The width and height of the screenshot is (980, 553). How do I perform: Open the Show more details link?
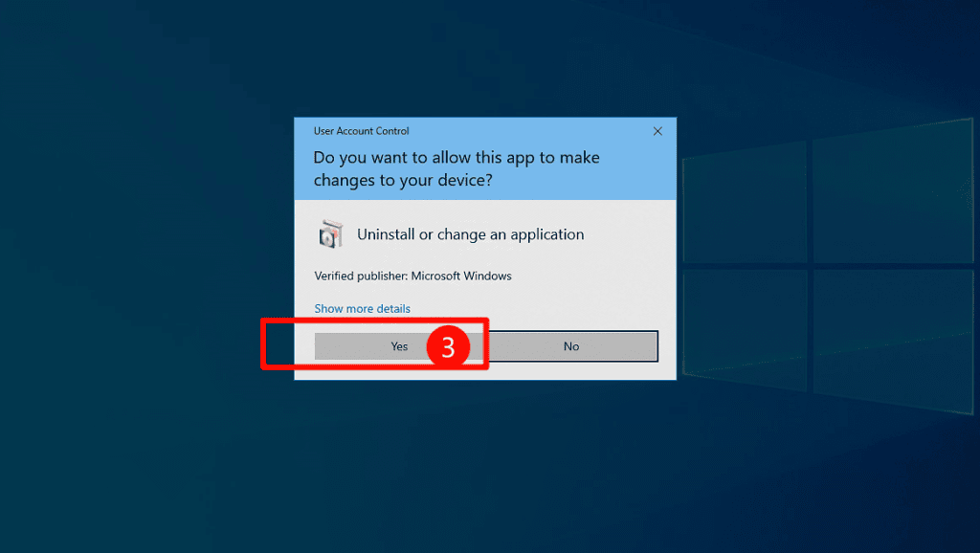tap(362, 309)
